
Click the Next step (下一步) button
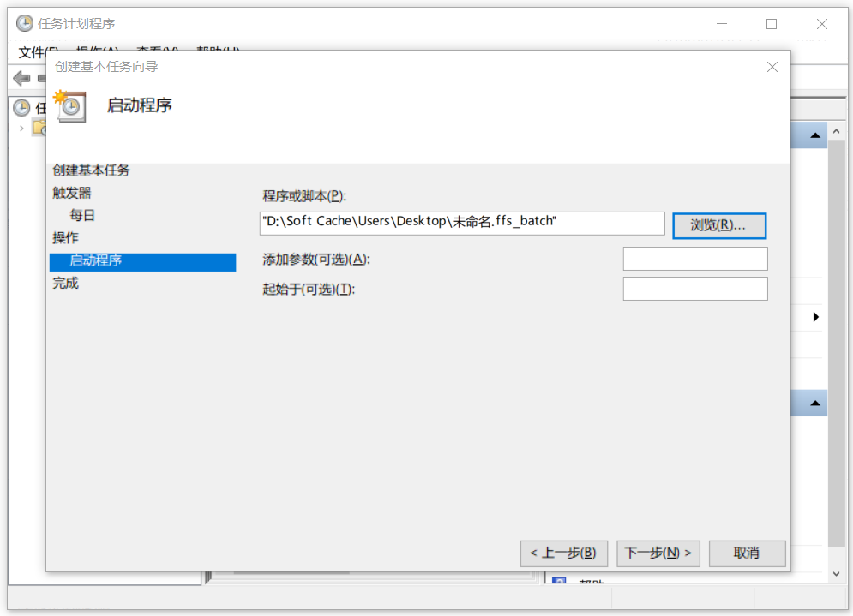click(x=658, y=553)
